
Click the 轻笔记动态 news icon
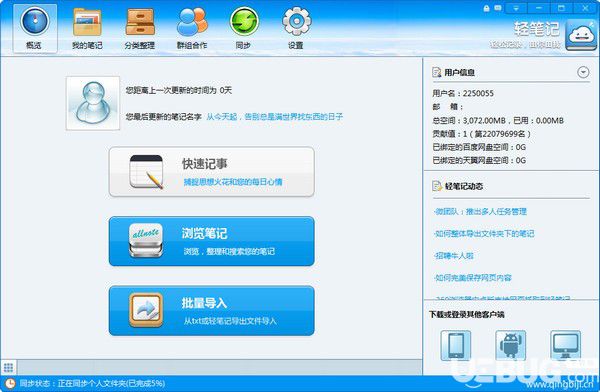(x=437, y=186)
